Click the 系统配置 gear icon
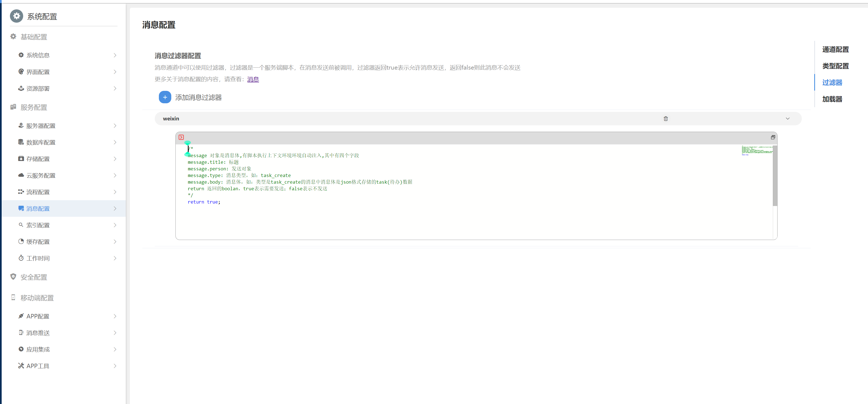The height and width of the screenshot is (404, 868). (x=17, y=16)
